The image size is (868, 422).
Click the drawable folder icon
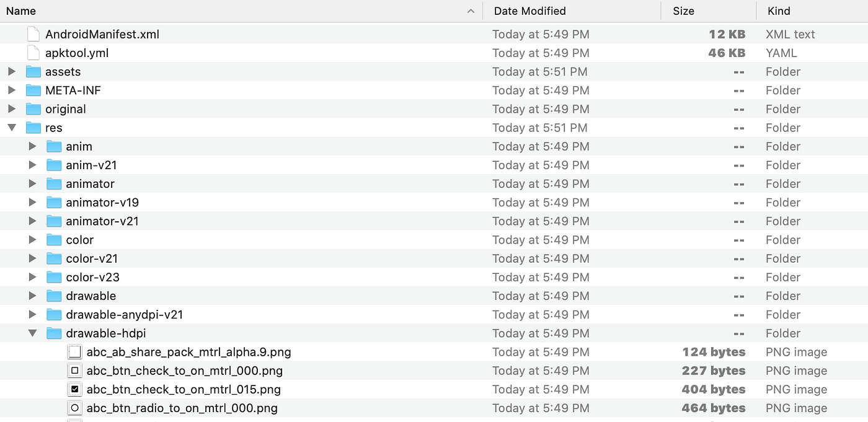[x=54, y=296]
